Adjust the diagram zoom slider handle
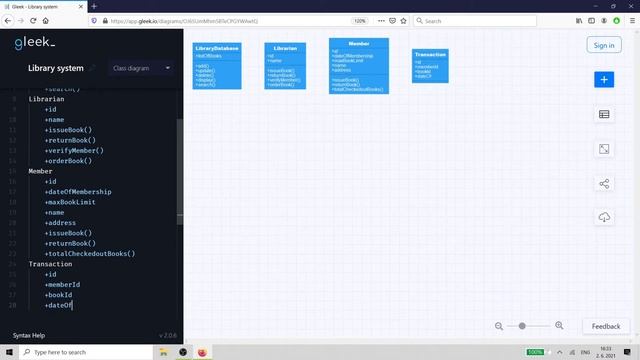 (x=522, y=326)
